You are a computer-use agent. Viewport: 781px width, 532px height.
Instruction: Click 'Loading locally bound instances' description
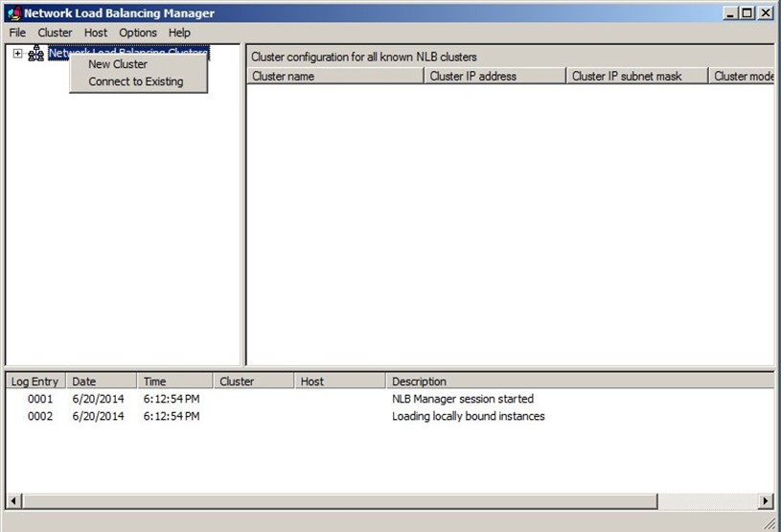pos(469,416)
